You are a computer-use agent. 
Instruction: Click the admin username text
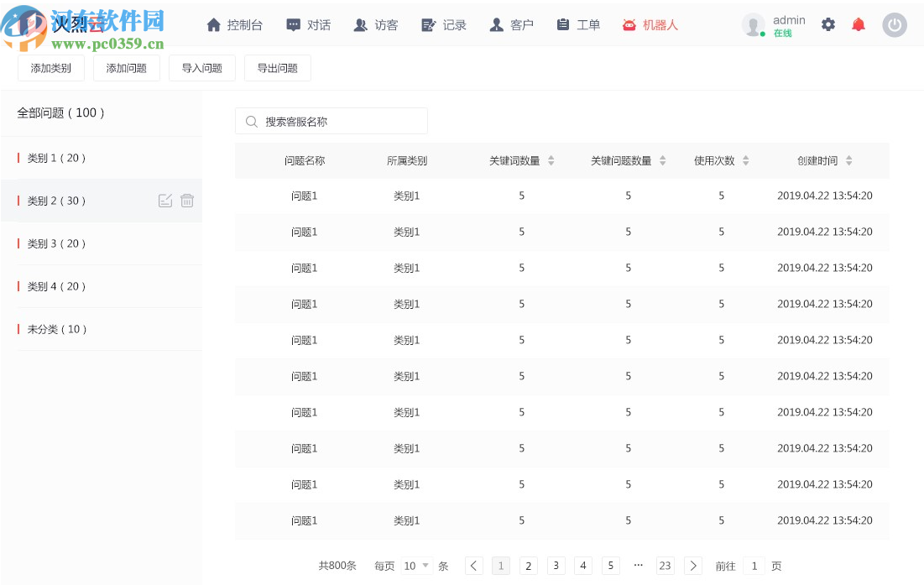pos(789,20)
